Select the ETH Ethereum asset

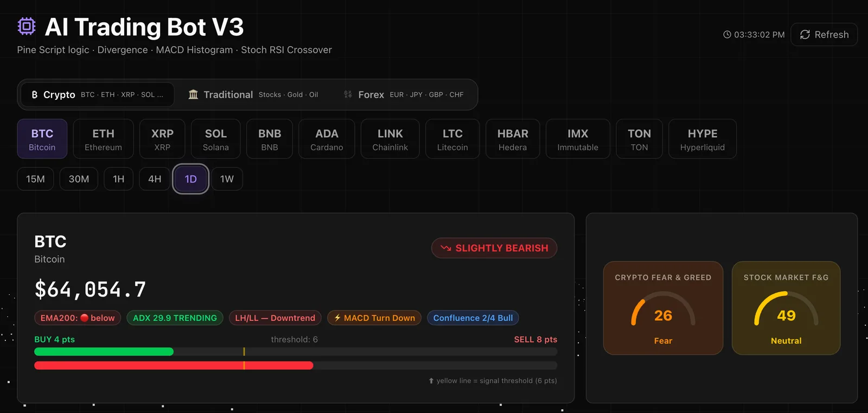tap(103, 139)
